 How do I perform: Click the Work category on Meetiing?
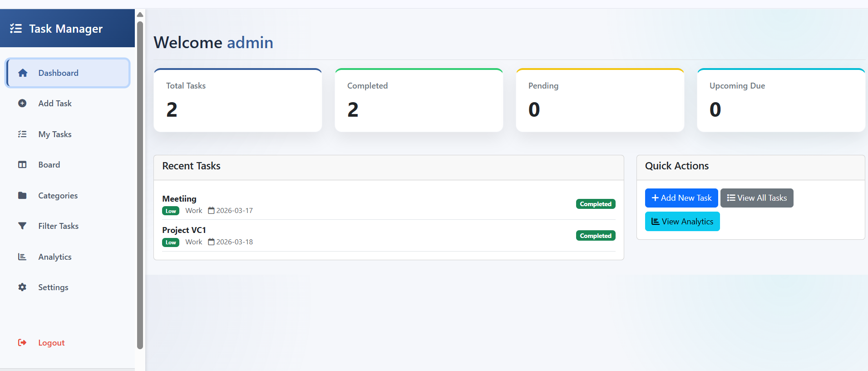(194, 211)
